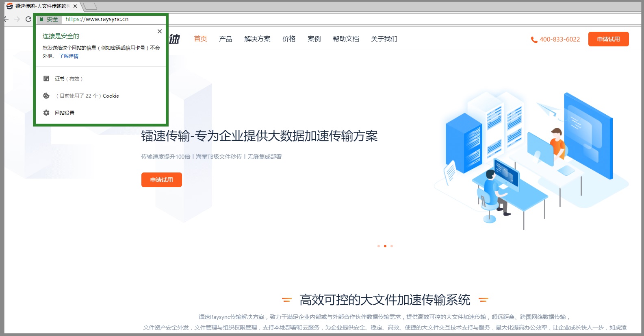Viewport: 644px width, 336px height.
Task: Open the Cookie usage entry
Action: click(x=81, y=96)
